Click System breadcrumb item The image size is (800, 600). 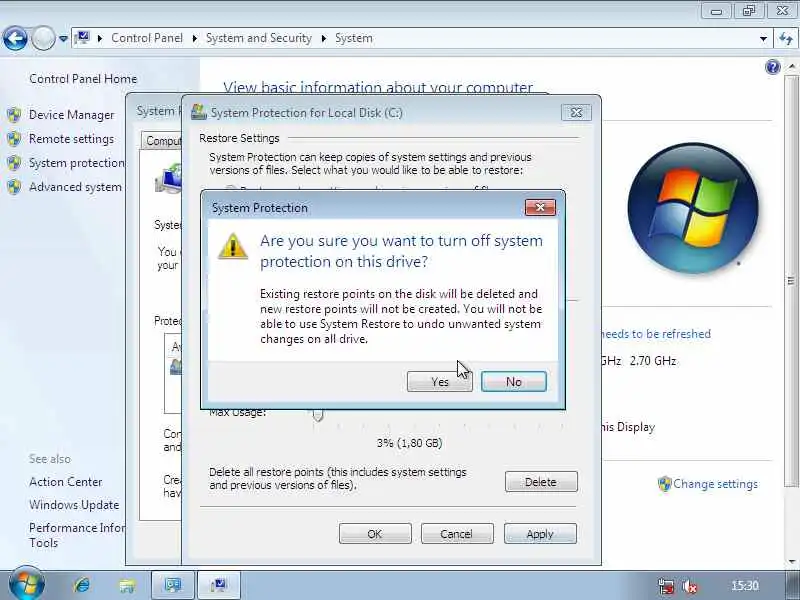point(354,38)
